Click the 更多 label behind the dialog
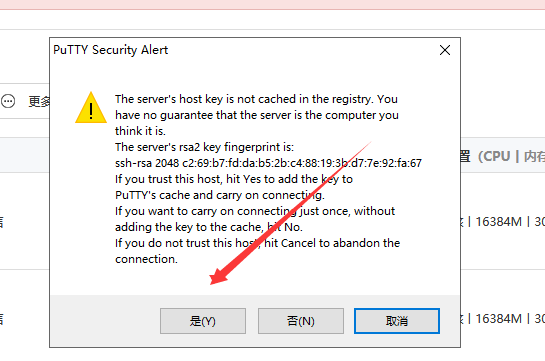 (39, 101)
